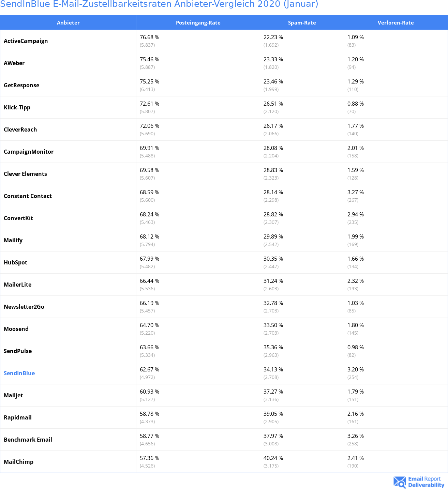Click the MailChimp provider name
Screen dimensions: 448x489
point(18,462)
